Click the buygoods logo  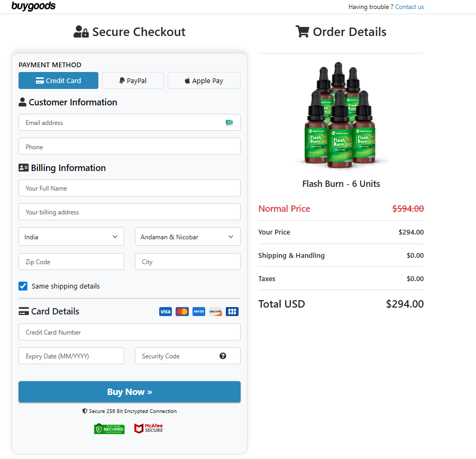33,6
